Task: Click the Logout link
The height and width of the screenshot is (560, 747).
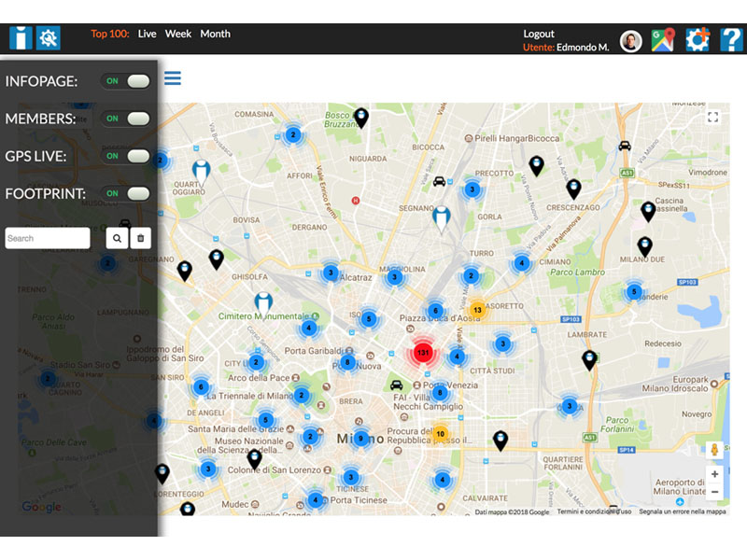Action: (539, 34)
